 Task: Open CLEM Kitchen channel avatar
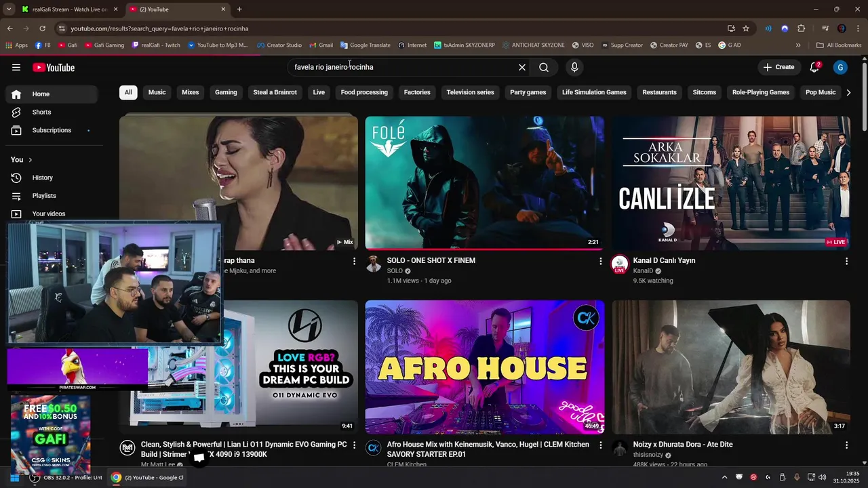click(x=374, y=448)
